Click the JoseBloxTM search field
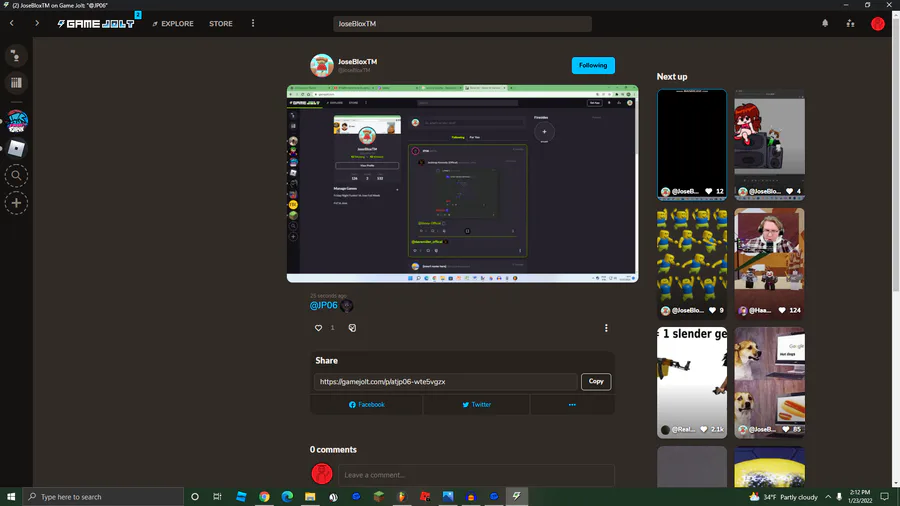 (462, 24)
